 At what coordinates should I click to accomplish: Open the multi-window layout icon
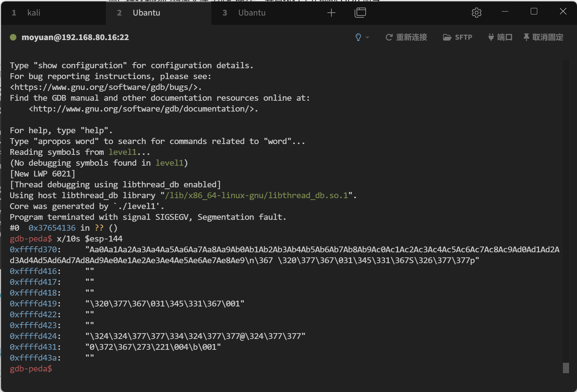point(360,13)
